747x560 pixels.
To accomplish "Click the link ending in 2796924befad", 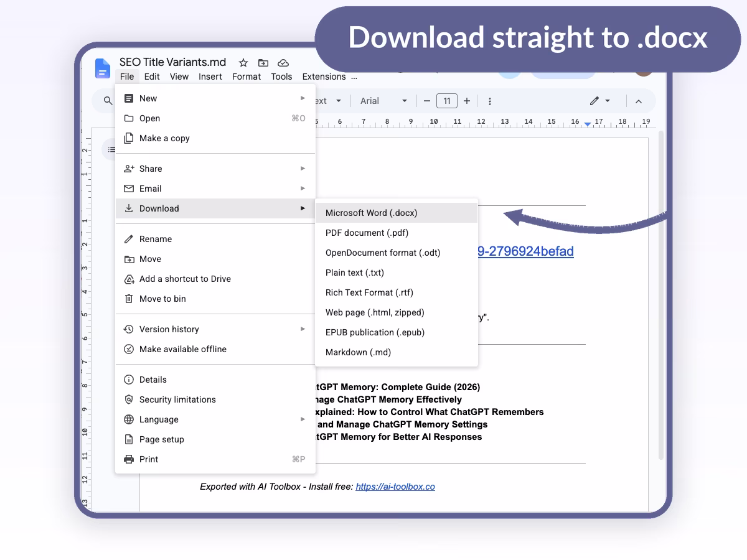I will [526, 251].
